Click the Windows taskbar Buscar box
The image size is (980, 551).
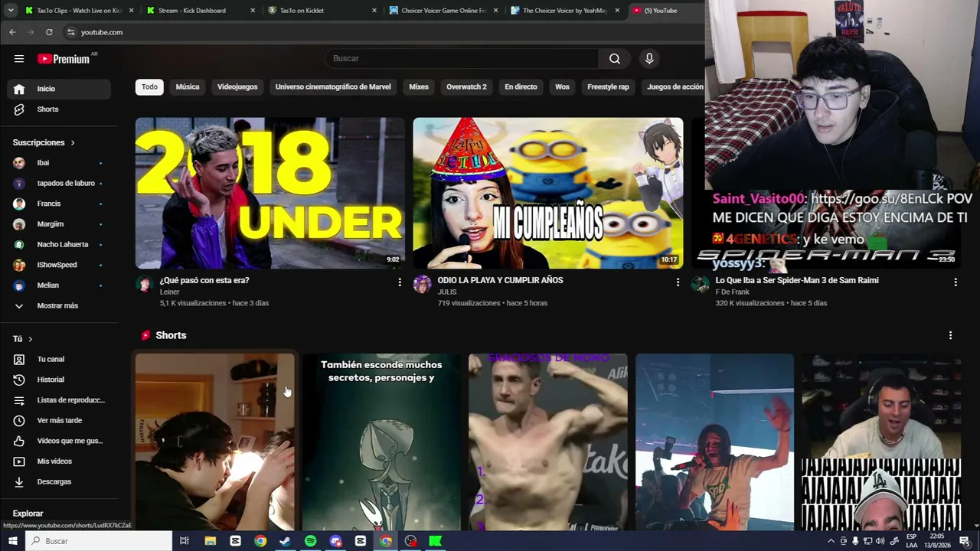point(99,541)
